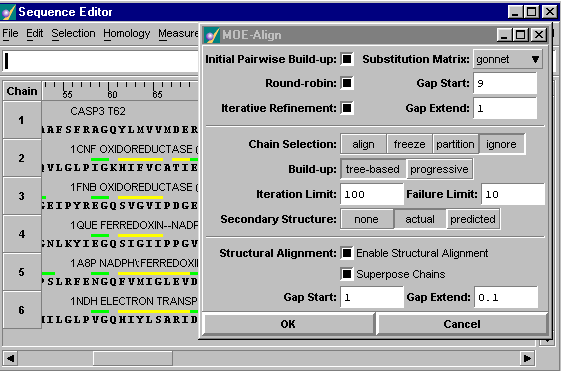Click the Sequence Editor title bar icon

pyautogui.click(x=8, y=12)
